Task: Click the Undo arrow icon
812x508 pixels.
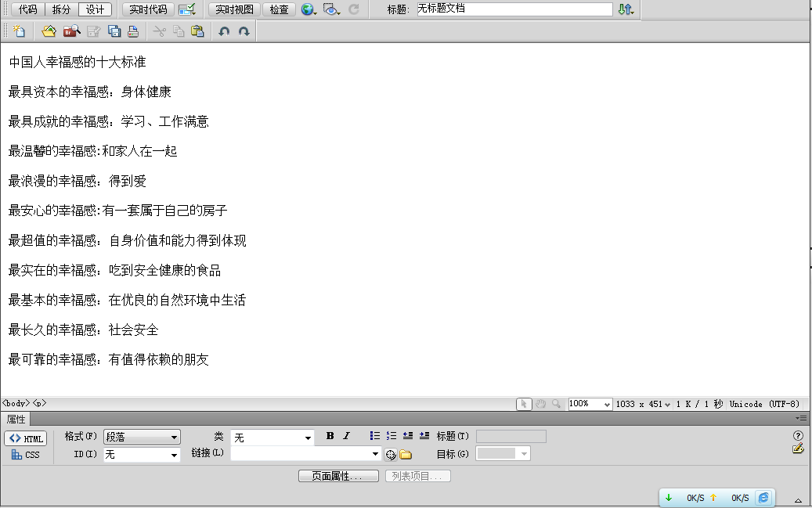Action: click(224, 31)
